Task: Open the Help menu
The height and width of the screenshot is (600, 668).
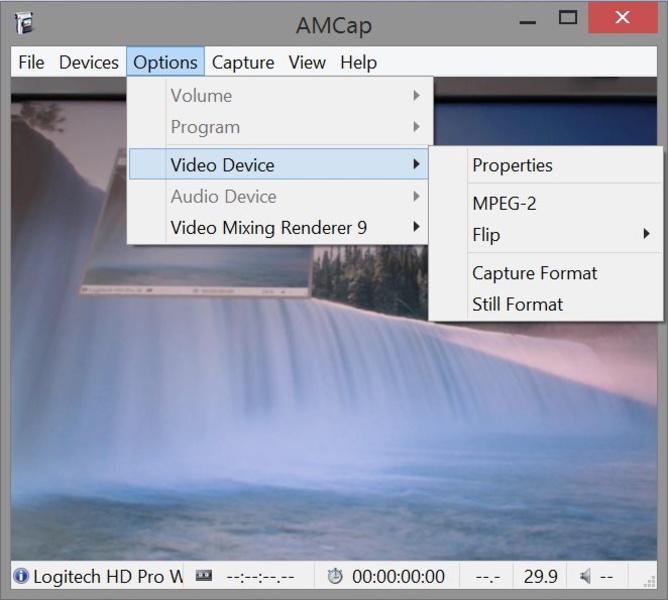Action: pyautogui.click(x=358, y=62)
